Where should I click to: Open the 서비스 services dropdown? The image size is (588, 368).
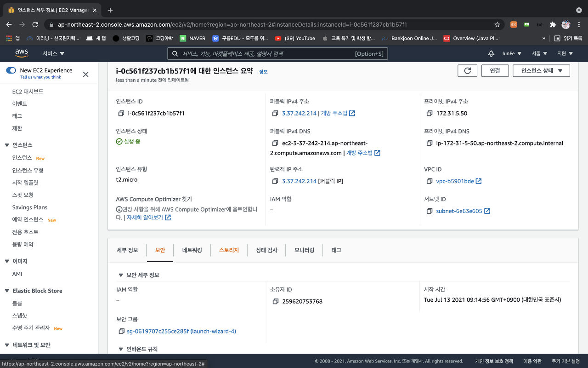click(x=53, y=53)
